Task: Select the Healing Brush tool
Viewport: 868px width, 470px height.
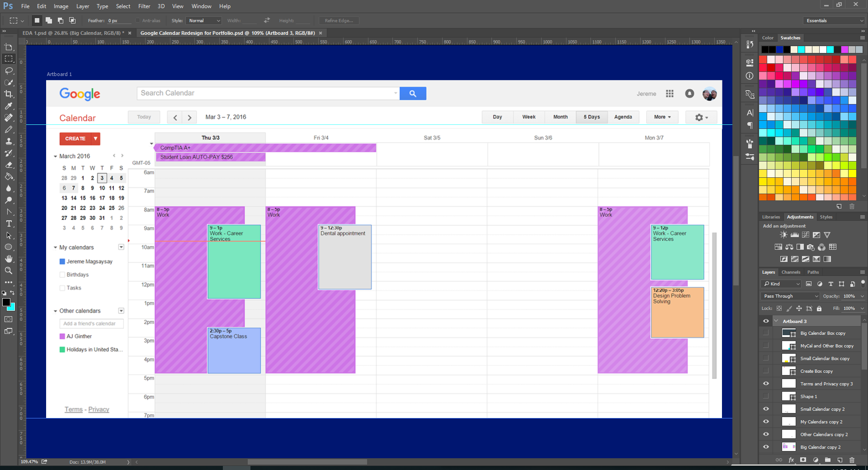Action: point(9,118)
